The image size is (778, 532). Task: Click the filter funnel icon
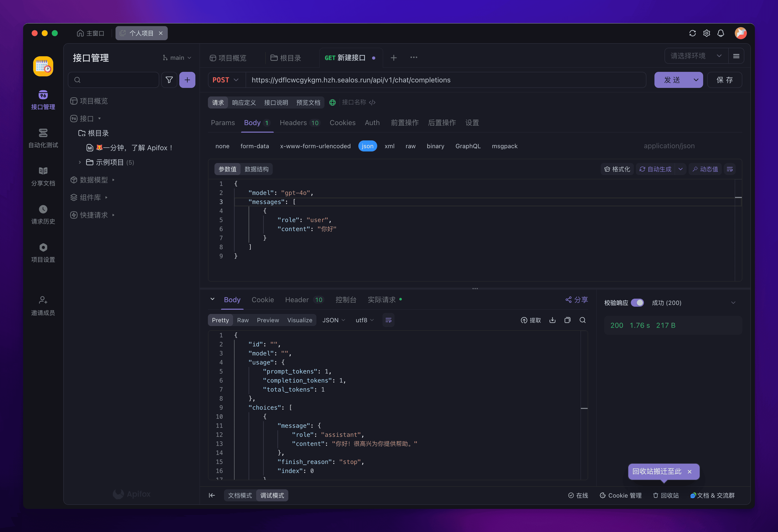point(169,80)
